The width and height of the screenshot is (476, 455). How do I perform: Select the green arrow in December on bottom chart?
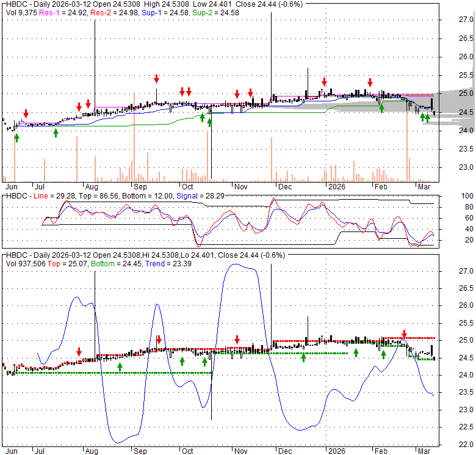tap(303, 357)
